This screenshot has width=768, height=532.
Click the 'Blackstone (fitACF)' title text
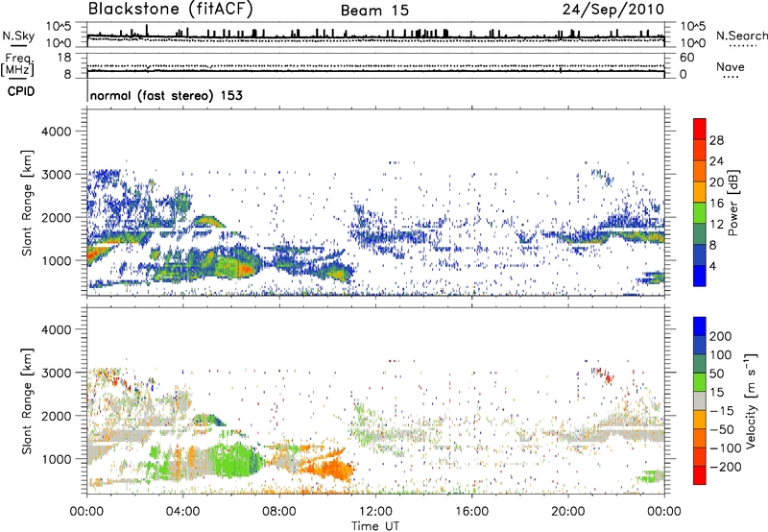pos(170,10)
